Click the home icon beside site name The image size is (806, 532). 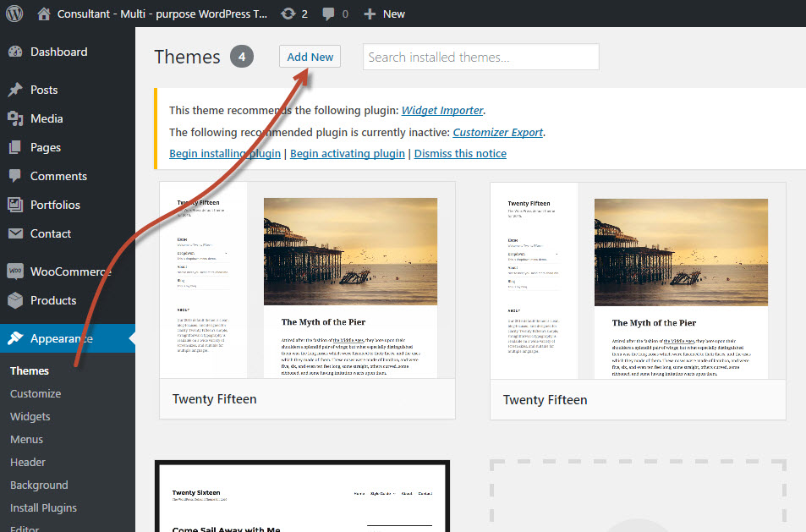click(44, 14)
